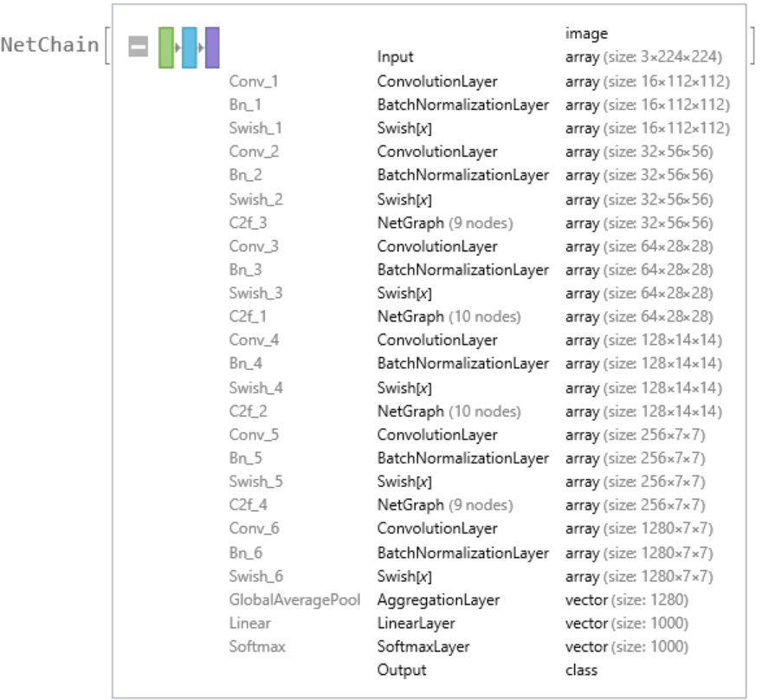Click the Conv_6 ConvolutionLayer entry
Screen dimensions: 762x700
click(436, 528)
